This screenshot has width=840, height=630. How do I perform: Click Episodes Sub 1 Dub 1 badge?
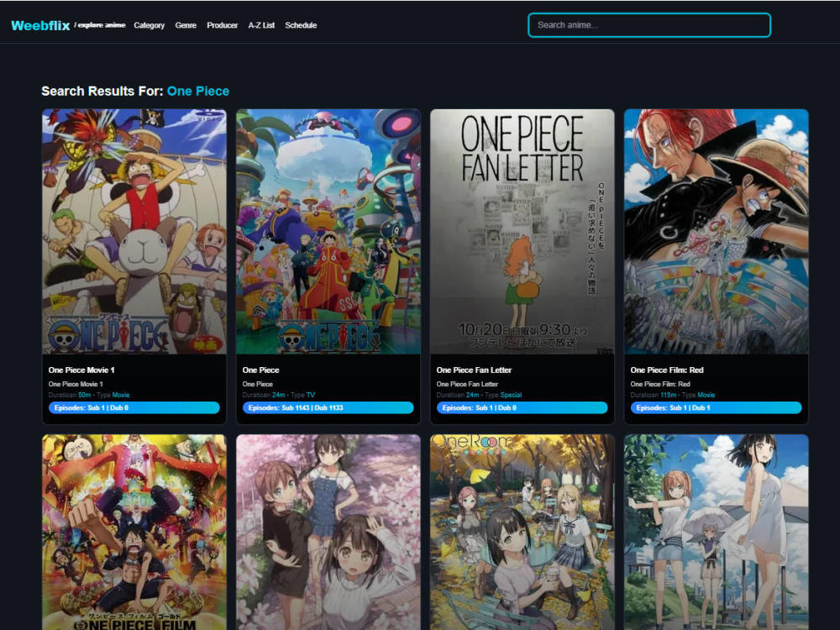point(717,407)
